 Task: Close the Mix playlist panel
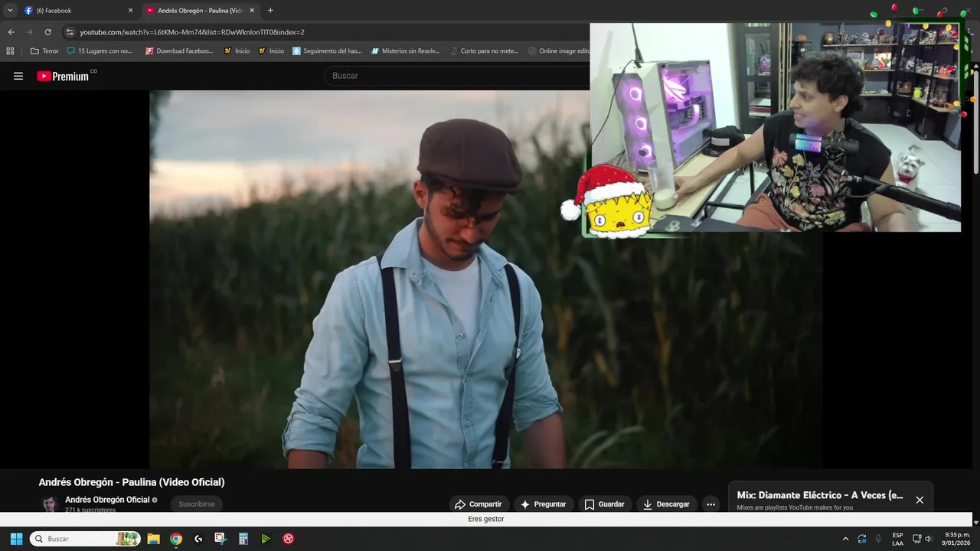tap(920, 500)
